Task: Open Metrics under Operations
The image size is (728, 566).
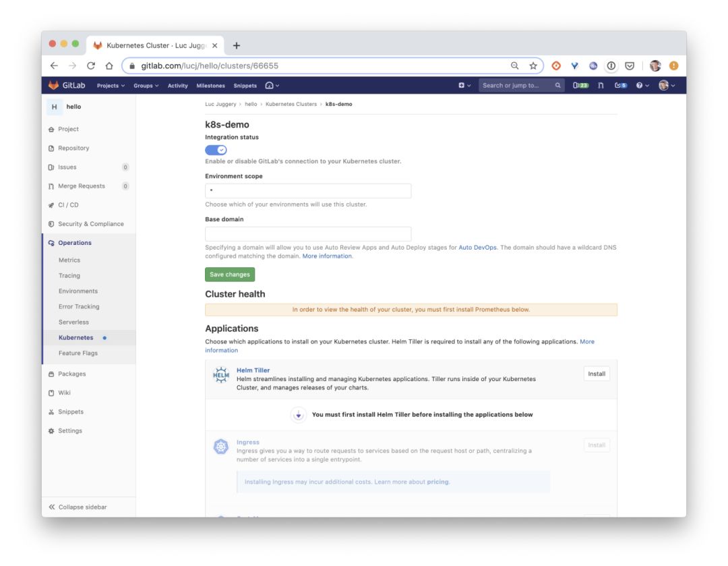Action: pyautogui.click(x=69, y=260)
